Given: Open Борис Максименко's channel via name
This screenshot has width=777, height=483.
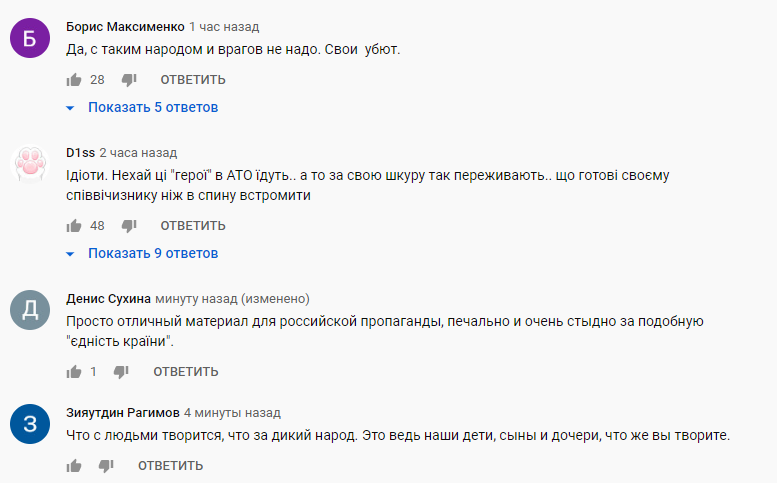Looking at the screenshot, I should (125, 26).
